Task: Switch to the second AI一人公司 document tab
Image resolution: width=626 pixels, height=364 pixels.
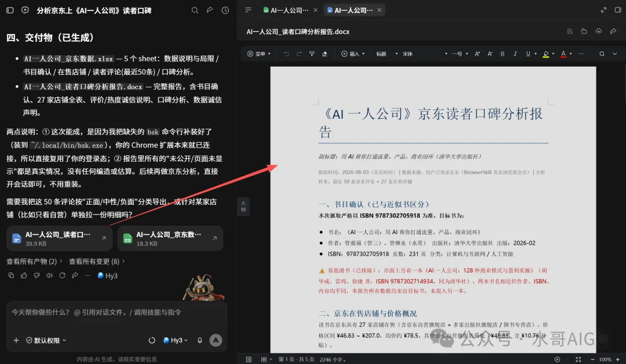Action: click(x=350, y=10)
